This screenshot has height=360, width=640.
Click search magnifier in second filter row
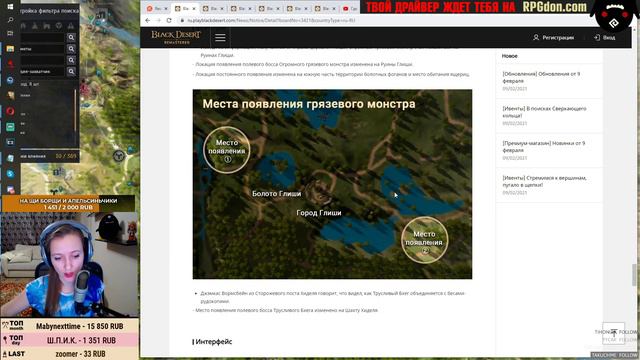point(71,49)
